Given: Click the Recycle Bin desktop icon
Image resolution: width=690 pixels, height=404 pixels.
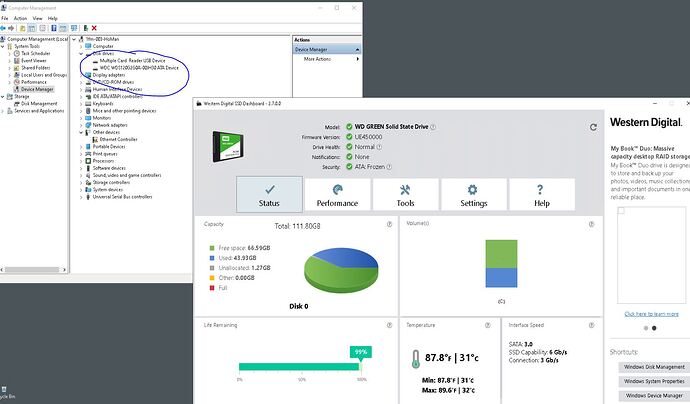Looking at the screenshot, I should tap(4, 391).
